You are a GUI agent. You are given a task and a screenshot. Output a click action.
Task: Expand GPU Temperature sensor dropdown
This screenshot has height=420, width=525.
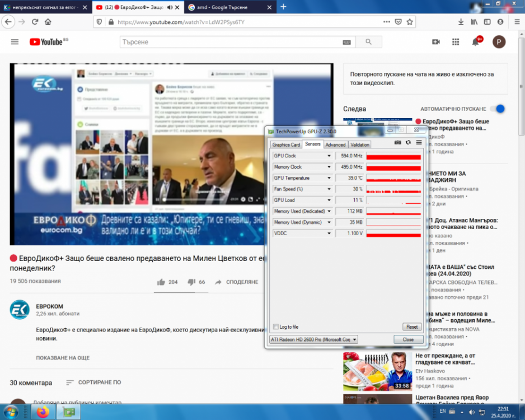329,178
